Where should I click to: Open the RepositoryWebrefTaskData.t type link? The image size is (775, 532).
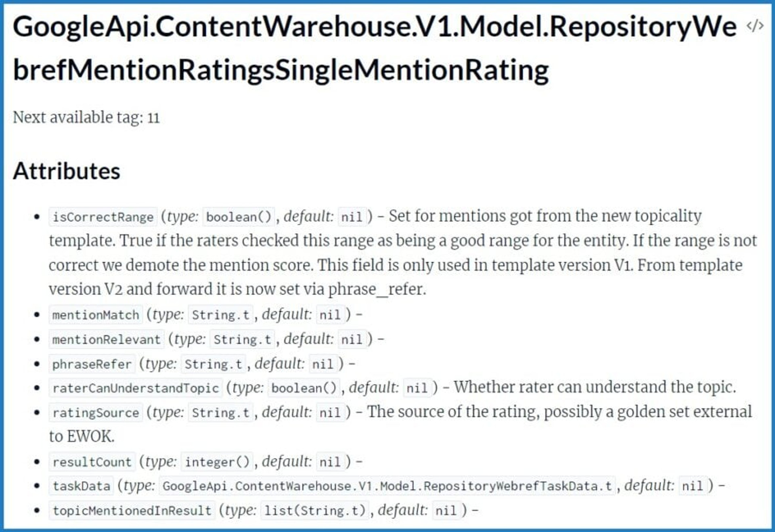pyautogui.click(x=387, y=486)
